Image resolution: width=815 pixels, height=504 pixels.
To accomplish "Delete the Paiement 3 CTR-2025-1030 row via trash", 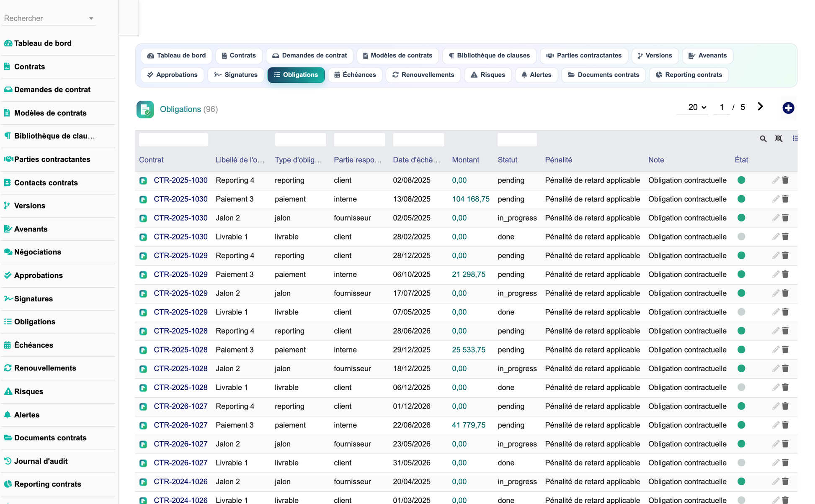I will [x=785, y=199].
